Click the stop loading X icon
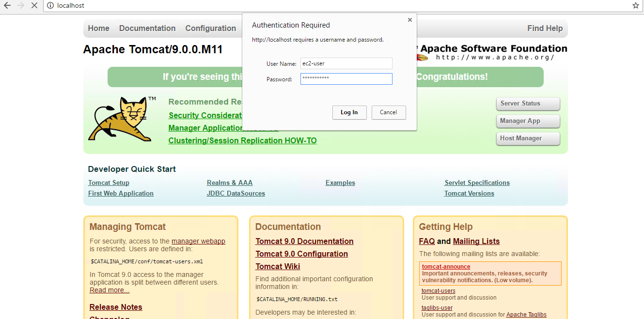Viewport: 644px width, 319px height. (34, 6)
